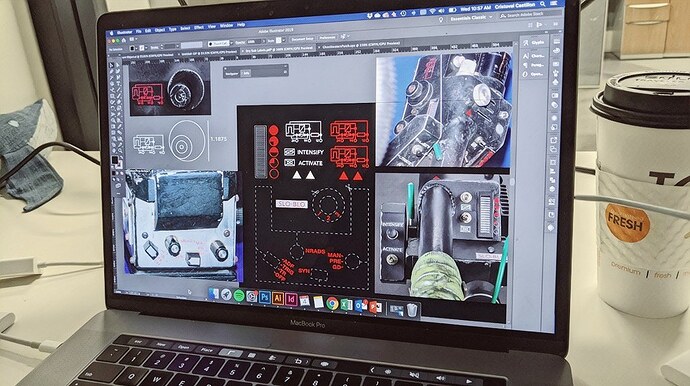Screen dimensions: 690x386
Task: Click the Illustrator Ai Dock icon
Action: (278, 298)
